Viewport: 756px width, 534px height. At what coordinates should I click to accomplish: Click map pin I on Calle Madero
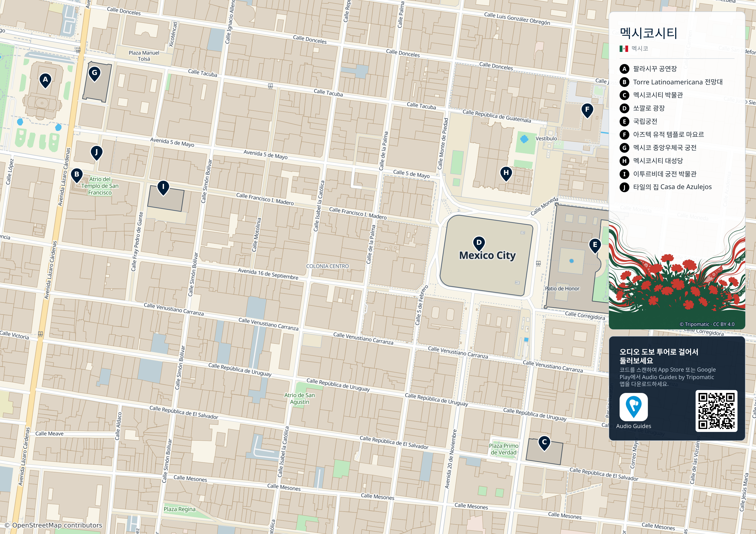(163, 188)
